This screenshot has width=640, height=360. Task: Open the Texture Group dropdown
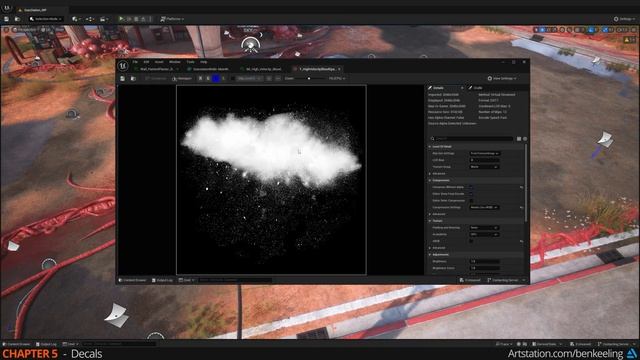point(484,167)
